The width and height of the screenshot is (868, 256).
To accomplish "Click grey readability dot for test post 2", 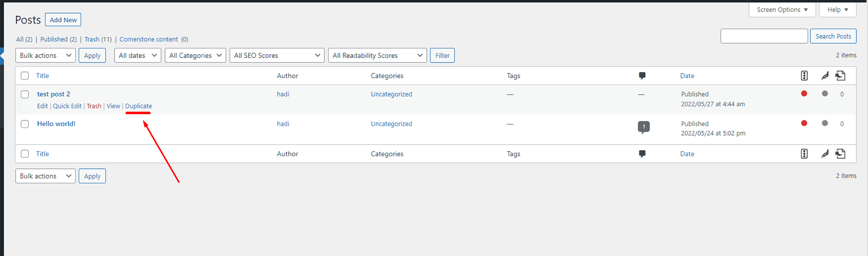I will pos(825,94).
